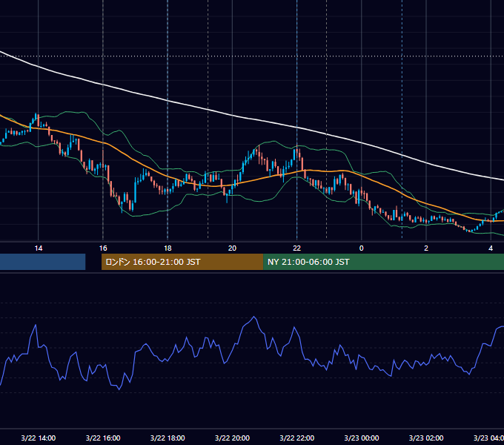
Task: Click hour label 16 on price chart axis
Action: (103, 248)
